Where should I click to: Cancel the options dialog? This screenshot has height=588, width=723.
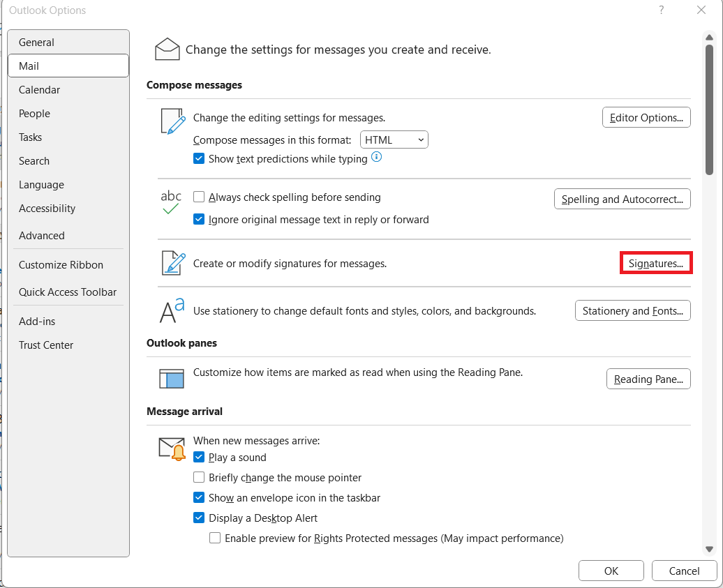tap(684, 571)
